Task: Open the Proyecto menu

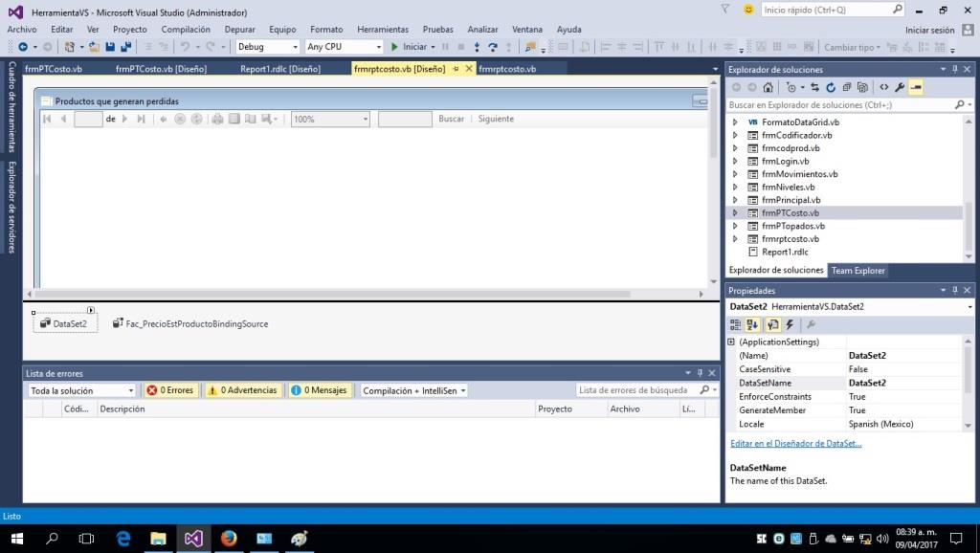Action: pyautogui.click(x=130, y=30)
